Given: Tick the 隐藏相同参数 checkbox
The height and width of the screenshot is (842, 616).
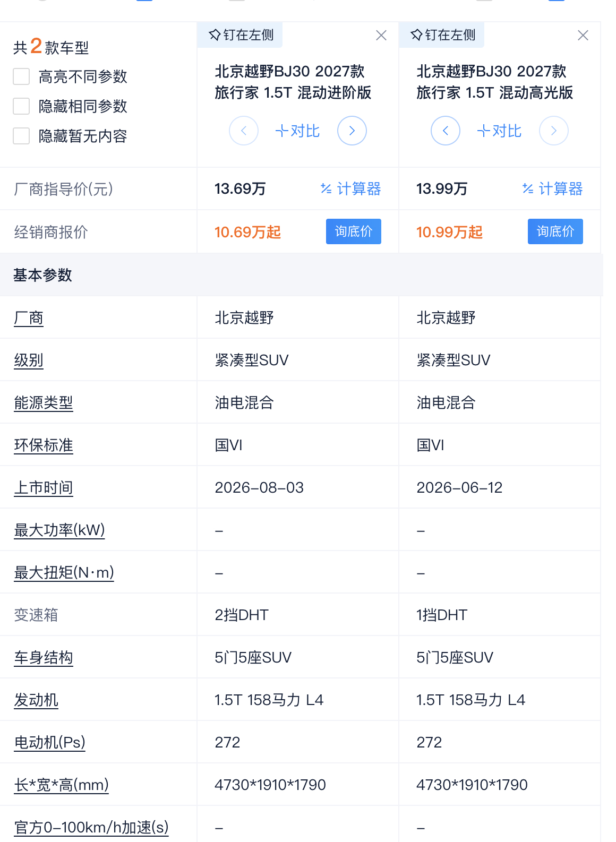Looking at the screenshot, I should pos(21,106).
